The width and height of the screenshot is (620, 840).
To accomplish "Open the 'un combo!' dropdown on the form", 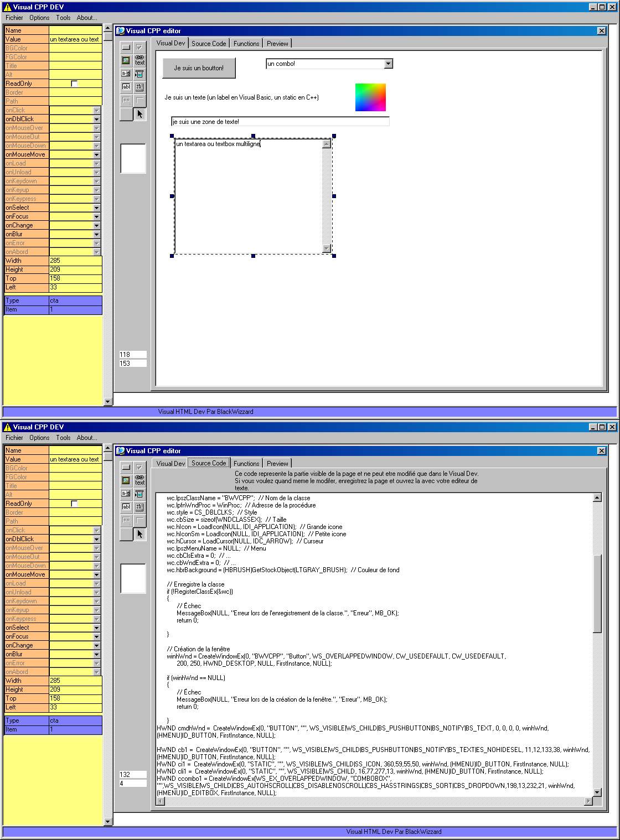I will pos(388,64).
